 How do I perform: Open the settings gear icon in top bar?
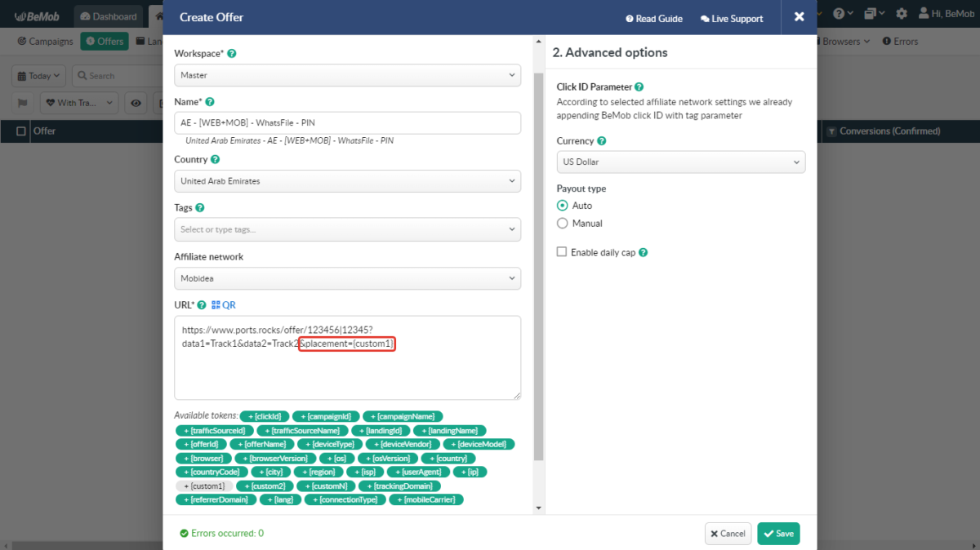tap(902, 14)
